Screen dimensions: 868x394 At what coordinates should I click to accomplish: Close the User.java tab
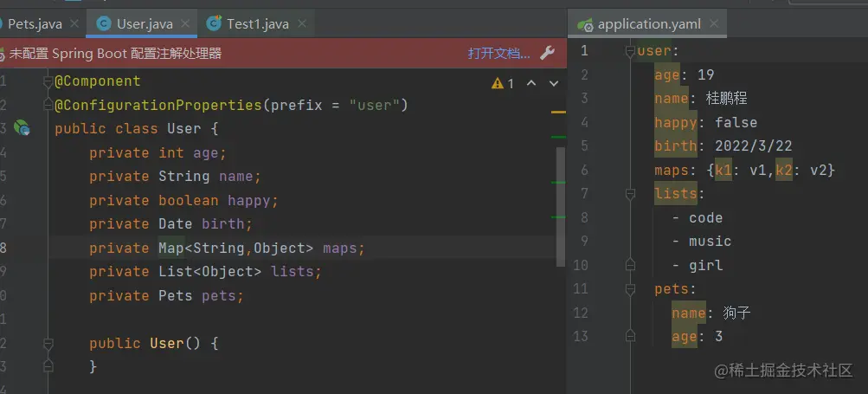[x=185, y=24]
